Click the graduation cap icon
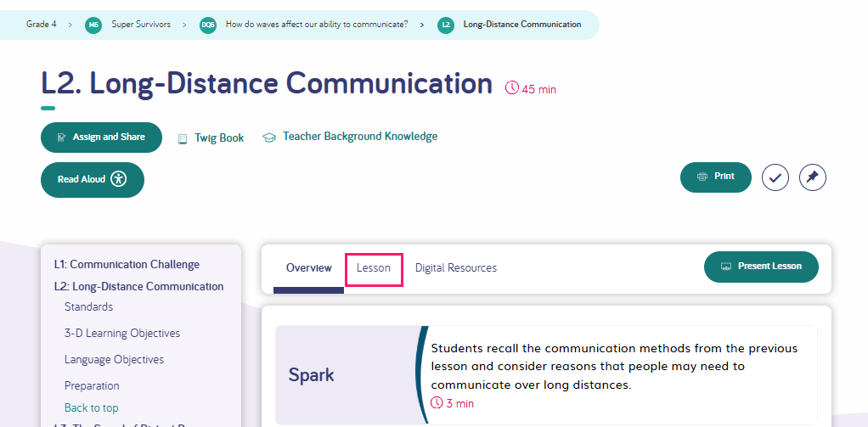 tap(269, 138)
